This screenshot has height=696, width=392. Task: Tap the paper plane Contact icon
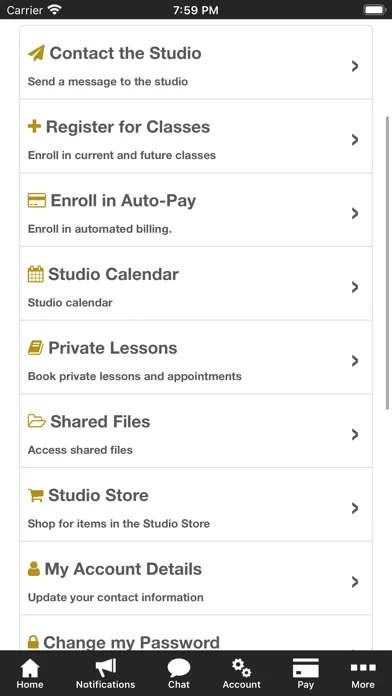(x=36, y=53)
